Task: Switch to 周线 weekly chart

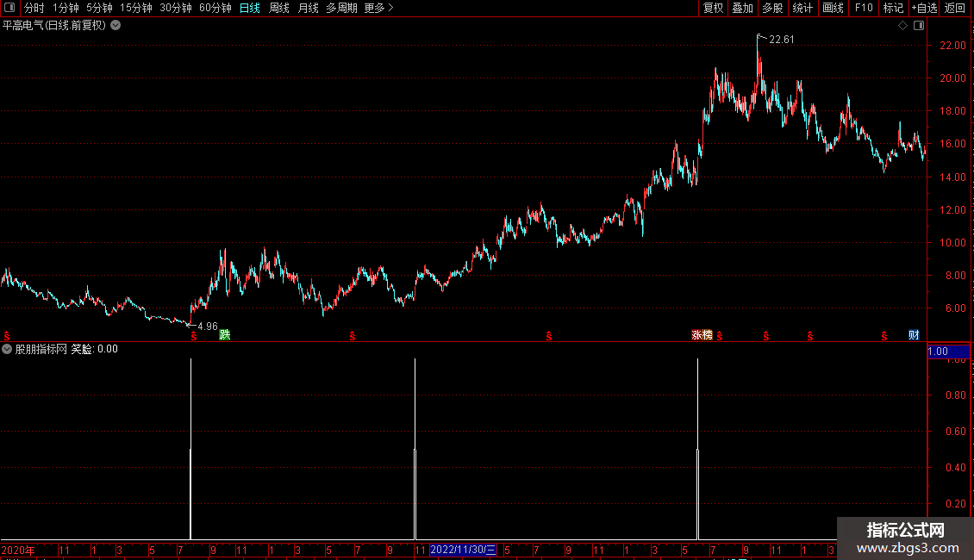Action: point(279,8)
